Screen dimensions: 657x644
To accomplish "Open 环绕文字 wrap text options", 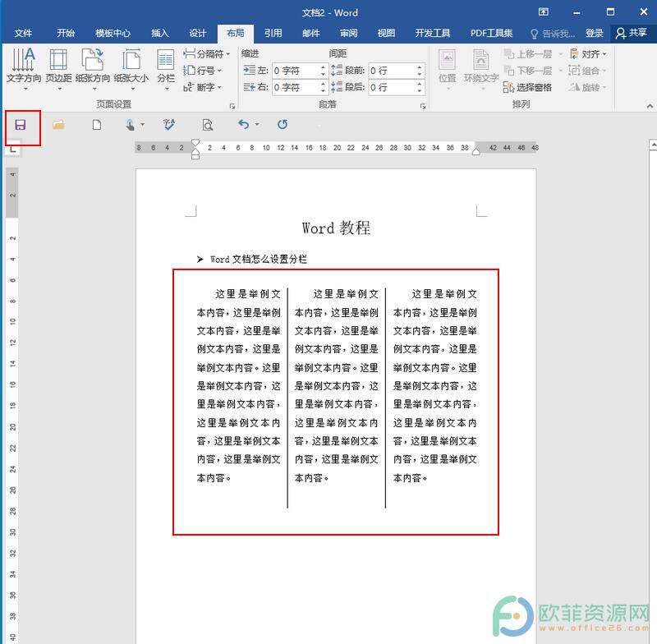I will tap(481, 69).
